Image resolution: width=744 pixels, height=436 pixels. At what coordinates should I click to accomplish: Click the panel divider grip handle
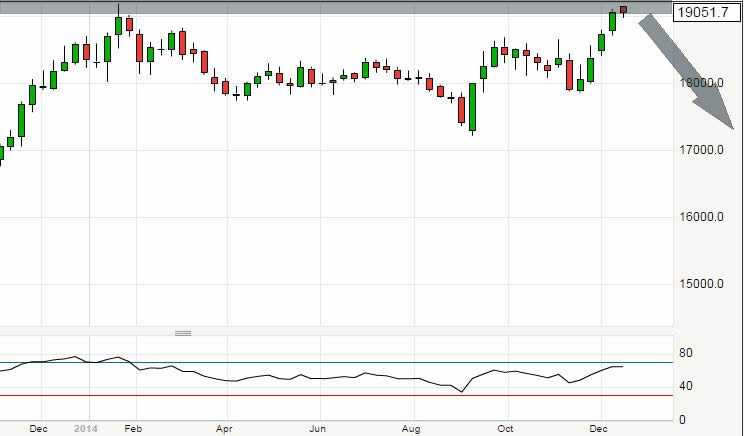click(183, 332)
